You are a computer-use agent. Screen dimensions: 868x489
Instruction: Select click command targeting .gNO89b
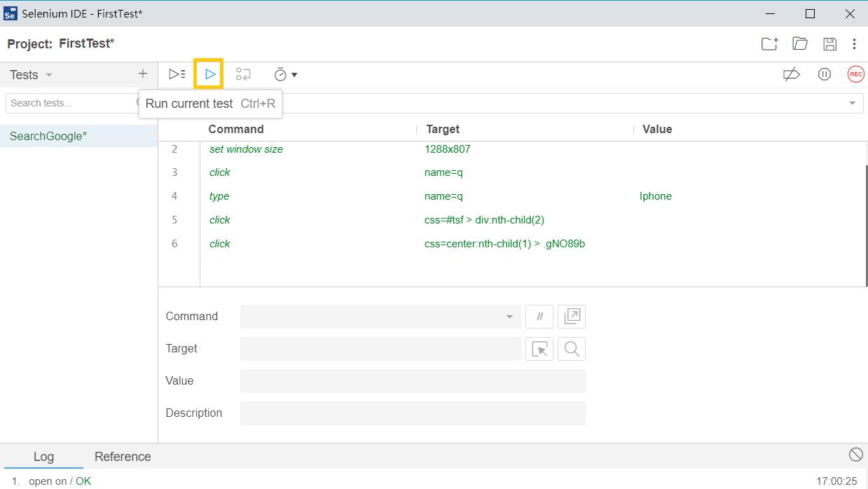(513, 244)
